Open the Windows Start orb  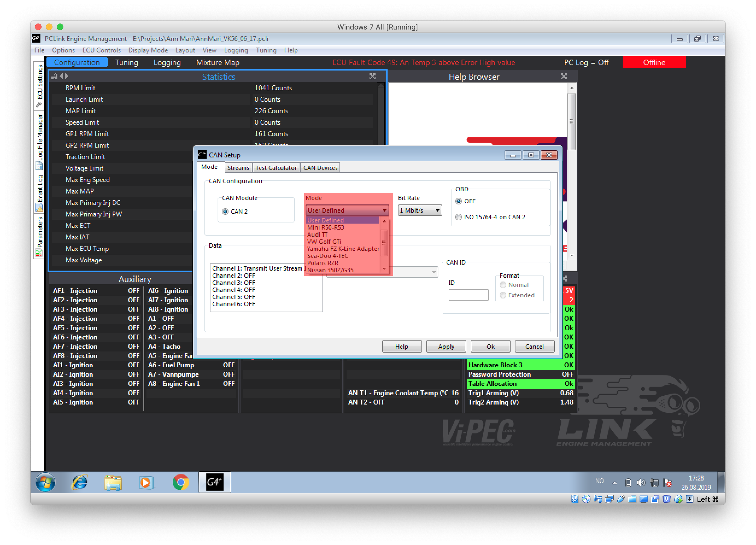pyautogui.click(x=45, y=482)
